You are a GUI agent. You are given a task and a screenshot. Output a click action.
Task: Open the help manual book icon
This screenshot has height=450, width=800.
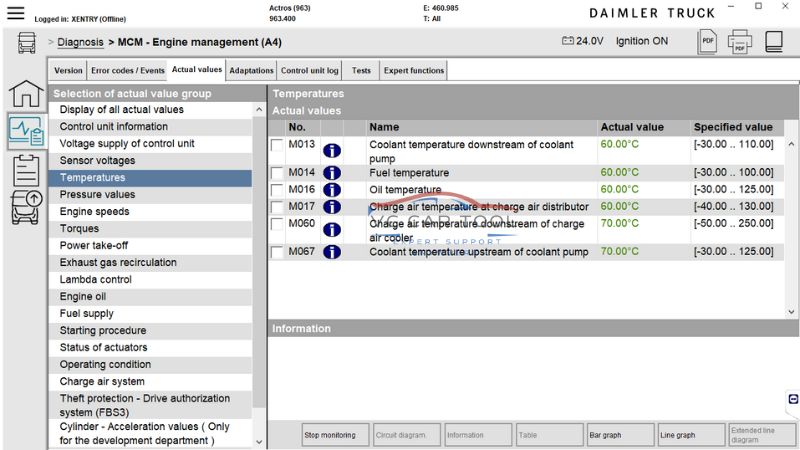coord(774,42)
